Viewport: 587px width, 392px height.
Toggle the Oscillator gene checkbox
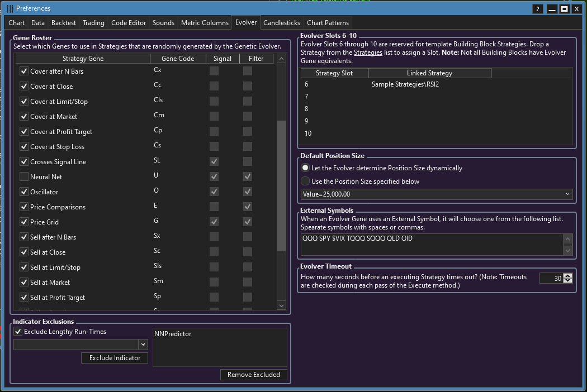pos(24,192)
